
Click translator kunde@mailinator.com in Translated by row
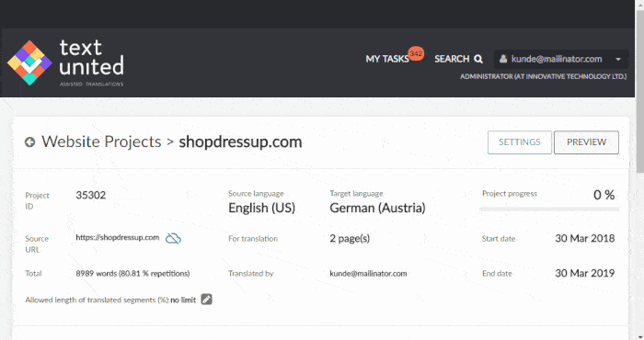pos(368,274)
